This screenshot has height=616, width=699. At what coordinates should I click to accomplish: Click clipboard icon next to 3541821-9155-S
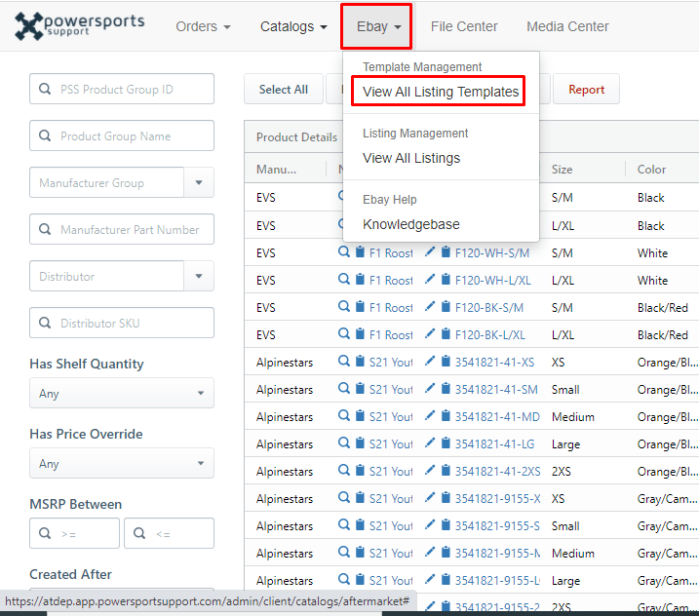tap(446, 524)
